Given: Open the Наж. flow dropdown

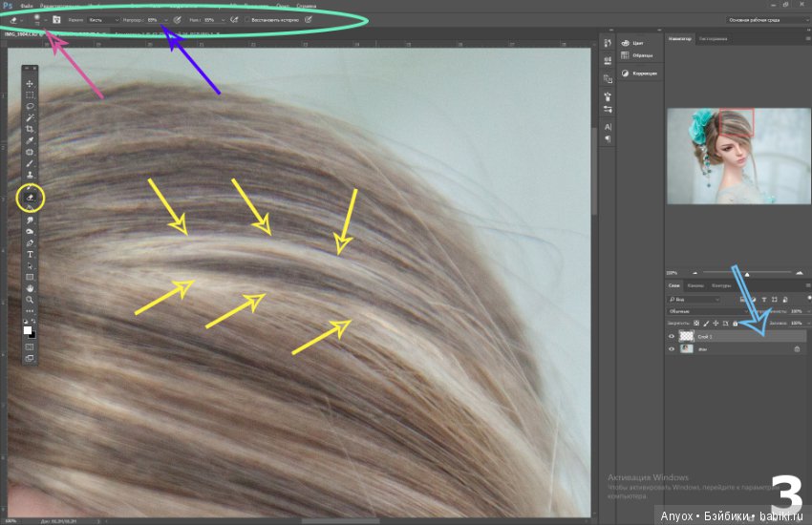Looking at the screenshot, I should (x=223, y=20).
